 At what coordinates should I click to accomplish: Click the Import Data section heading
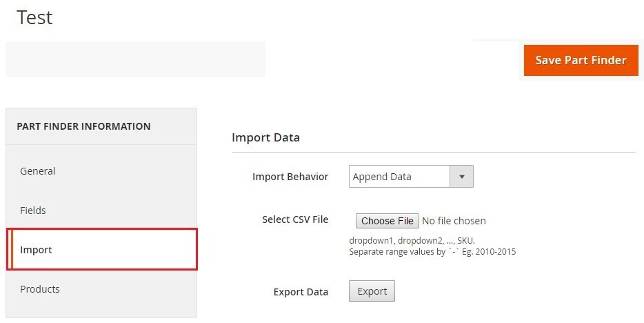[265, 137]
